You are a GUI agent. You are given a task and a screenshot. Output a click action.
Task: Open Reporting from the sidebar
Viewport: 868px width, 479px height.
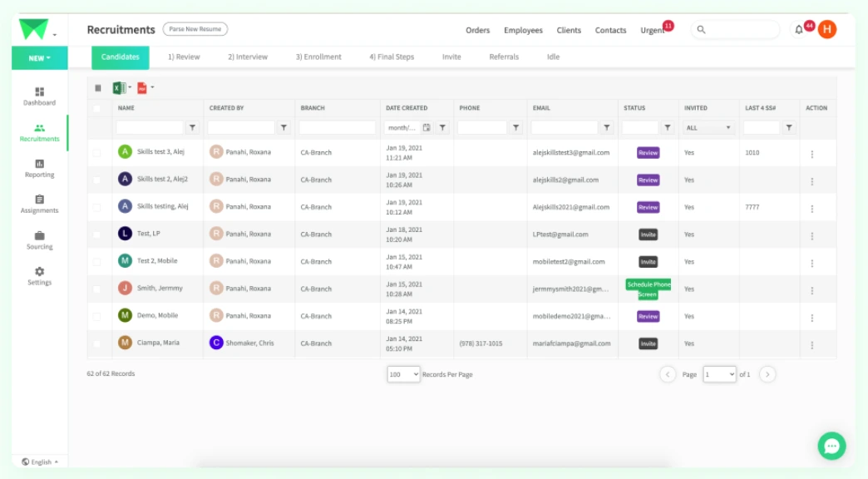(39, 164)
